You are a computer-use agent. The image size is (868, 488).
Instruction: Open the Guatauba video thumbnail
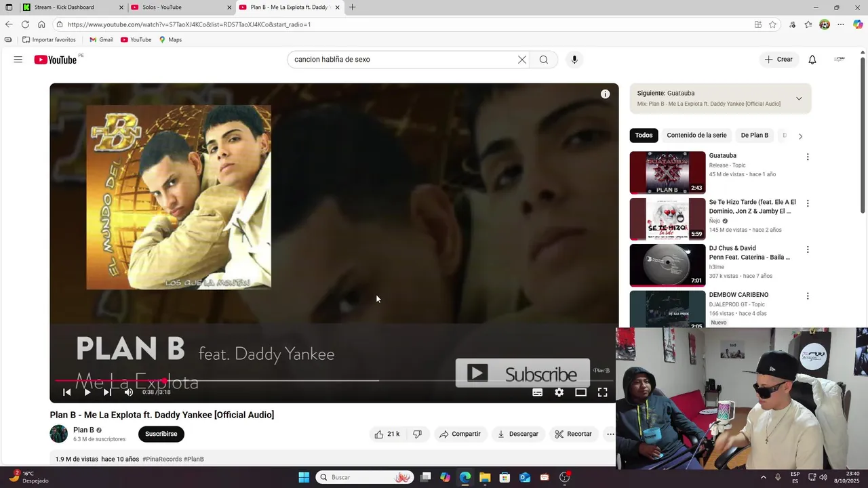[x=668, y=172]
